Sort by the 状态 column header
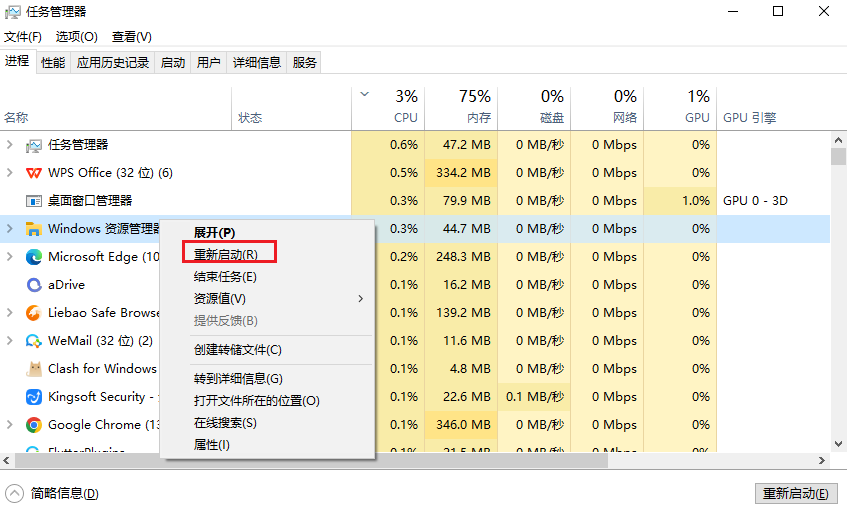Viewport: 847px width, 514px height. tap(292, 109)
